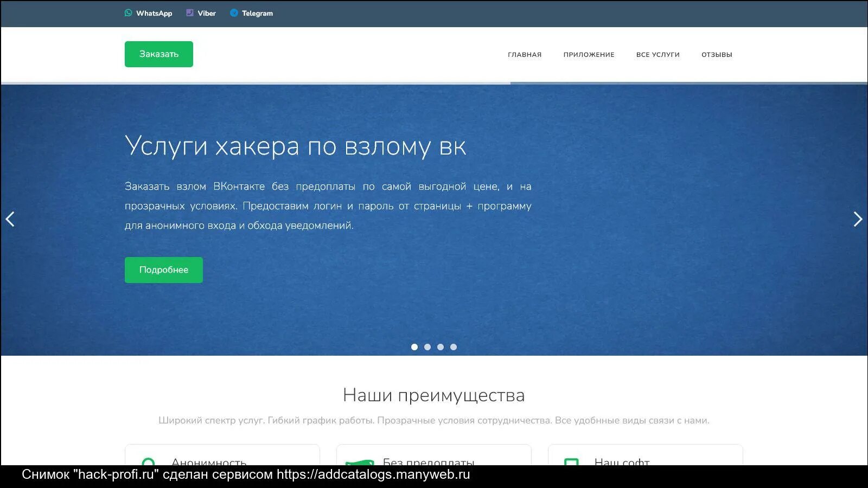Click the Наш софт card icon
The height and width of the screenshot is (488, 868).
[571, 461]
